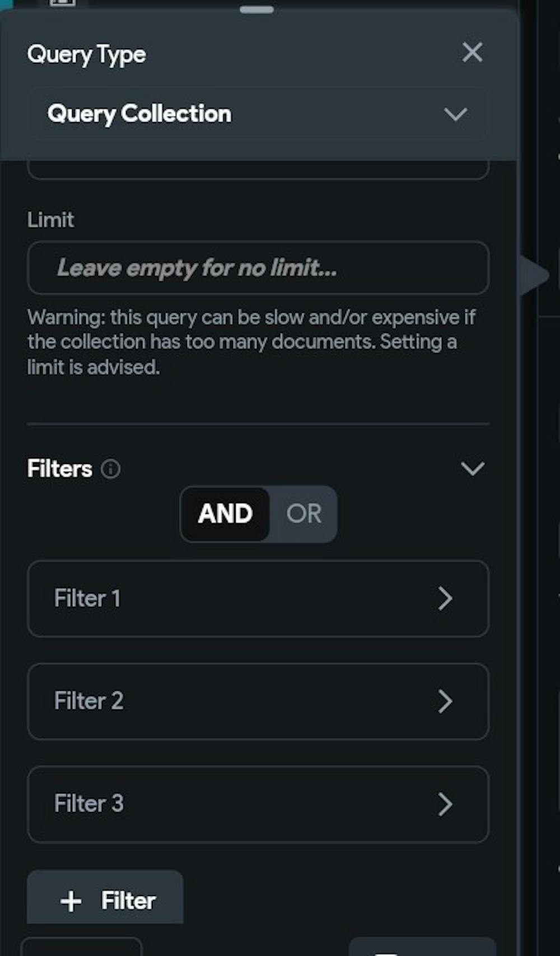
Task: Open the Filter 2 row
Action: coord(224,701)
